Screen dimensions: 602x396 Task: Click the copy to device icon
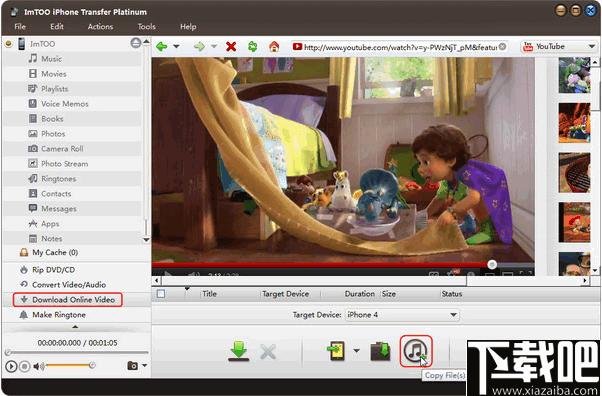pos(336,351)
